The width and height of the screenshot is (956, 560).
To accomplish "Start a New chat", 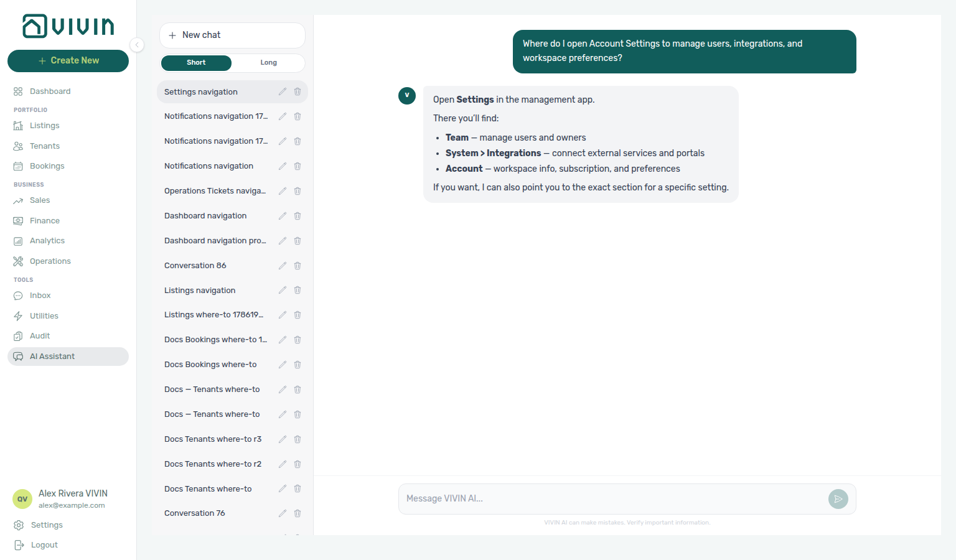I will point(232,35).
